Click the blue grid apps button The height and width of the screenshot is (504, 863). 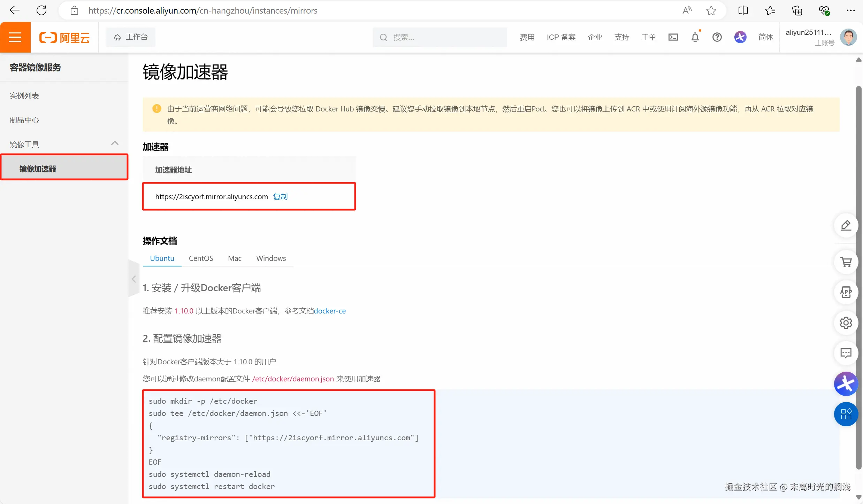click(x=846, y=414)
